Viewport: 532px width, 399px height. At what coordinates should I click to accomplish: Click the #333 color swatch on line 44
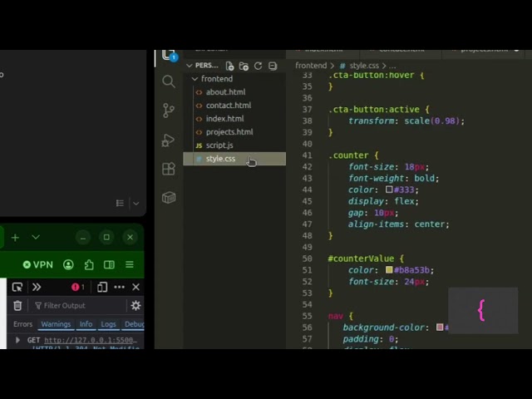click(x=389, y=189)
